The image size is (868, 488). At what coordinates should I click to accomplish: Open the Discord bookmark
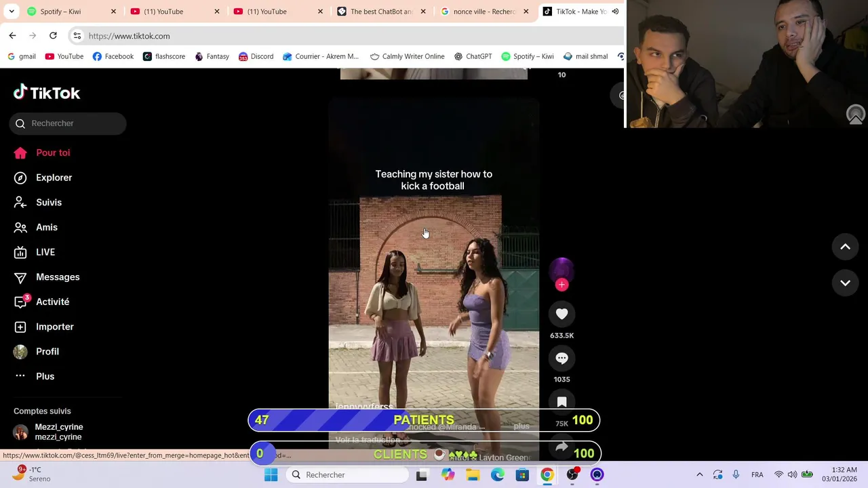[x=256, y=56]
